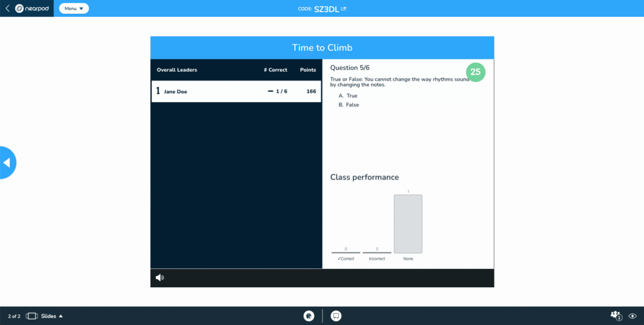Open the whiteboard icon in bottom center
The image size is (644, 325).
(x=309, y=316)
